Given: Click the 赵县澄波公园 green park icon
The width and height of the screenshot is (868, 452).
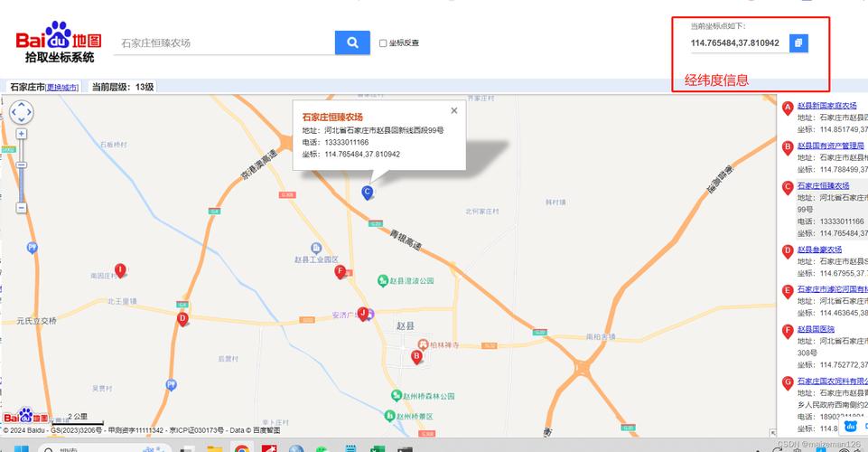Looking at the screenshot, I should [383, 281].
